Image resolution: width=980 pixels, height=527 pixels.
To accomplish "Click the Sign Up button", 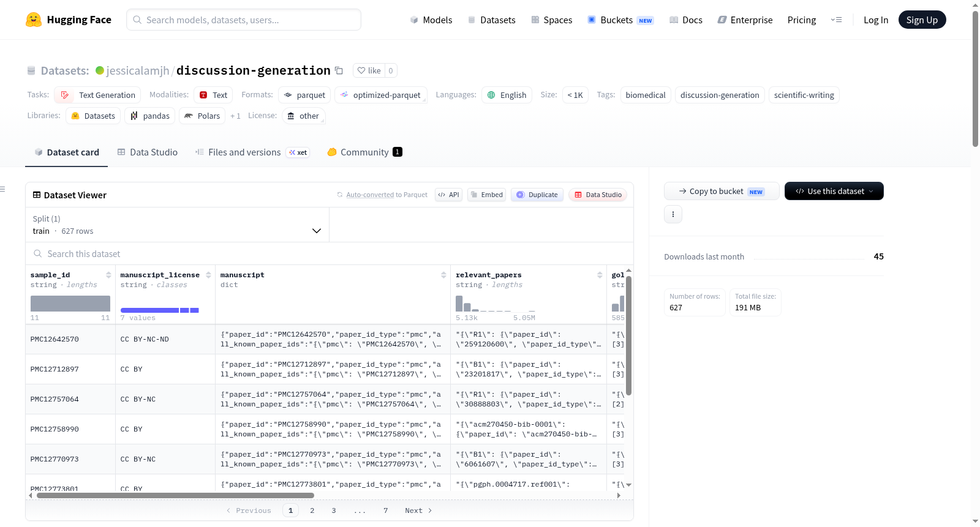I will click(x=922, y=20).
